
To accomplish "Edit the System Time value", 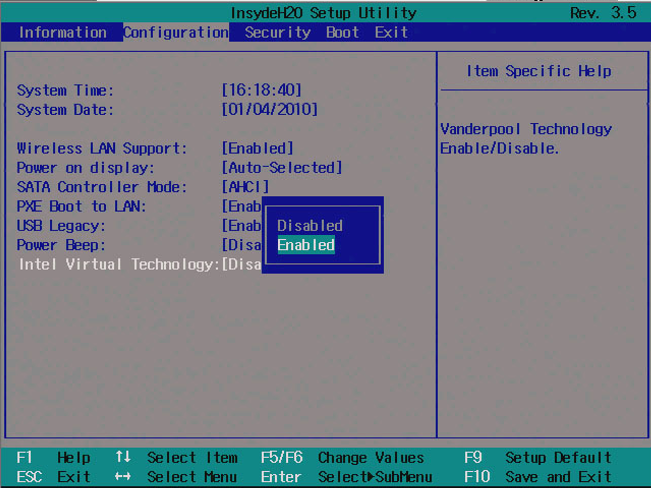I will point(261,90).
